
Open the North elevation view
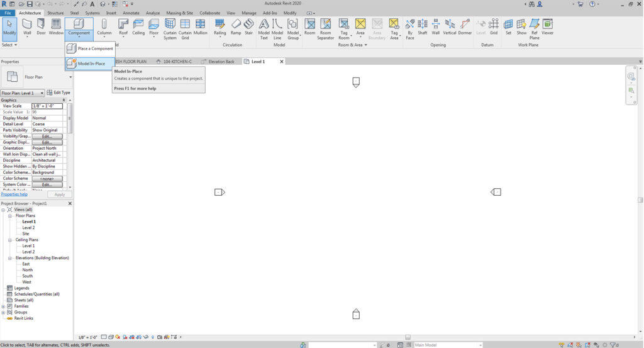click(x=28, y=270)
